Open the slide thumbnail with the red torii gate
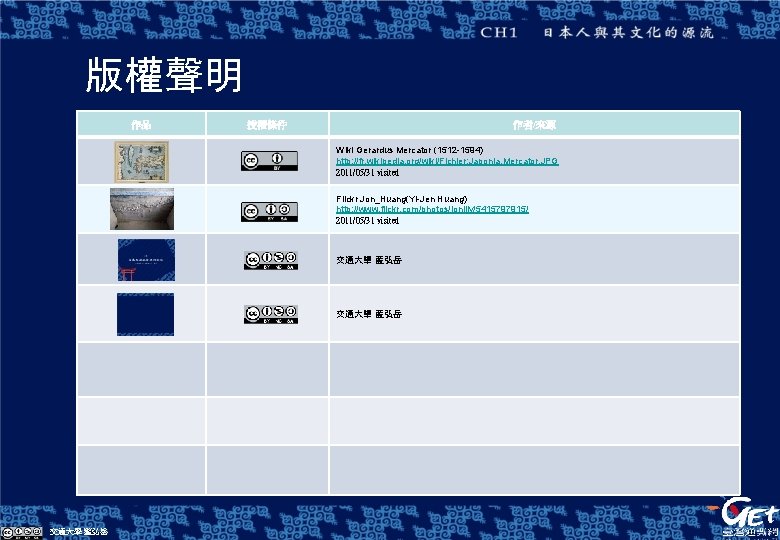 (x=146, y=260)
